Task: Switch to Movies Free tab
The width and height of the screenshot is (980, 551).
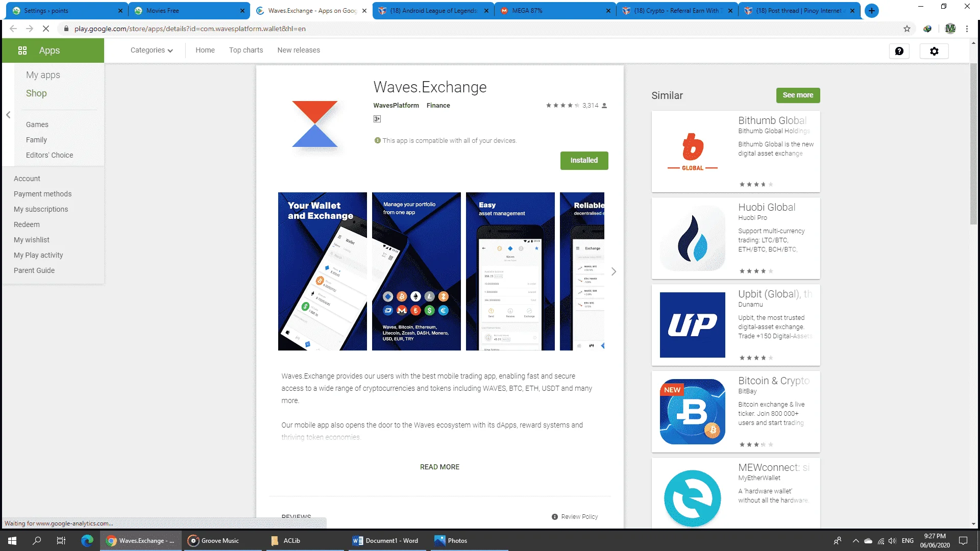Action: pos(189,11)
